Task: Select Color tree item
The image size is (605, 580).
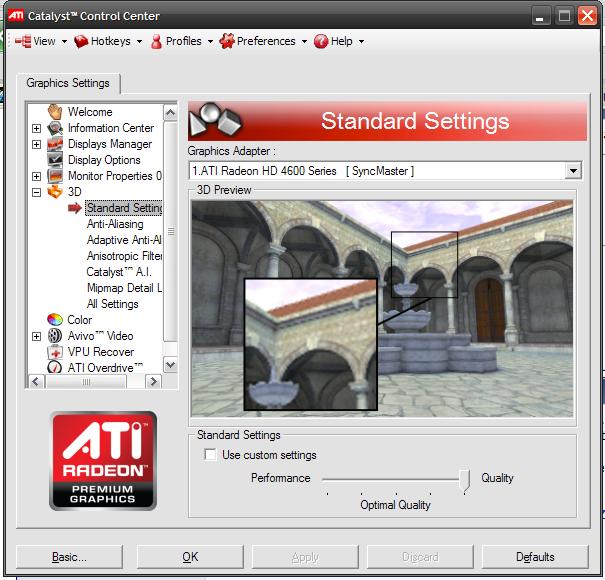Action: (x=79, y=320)
